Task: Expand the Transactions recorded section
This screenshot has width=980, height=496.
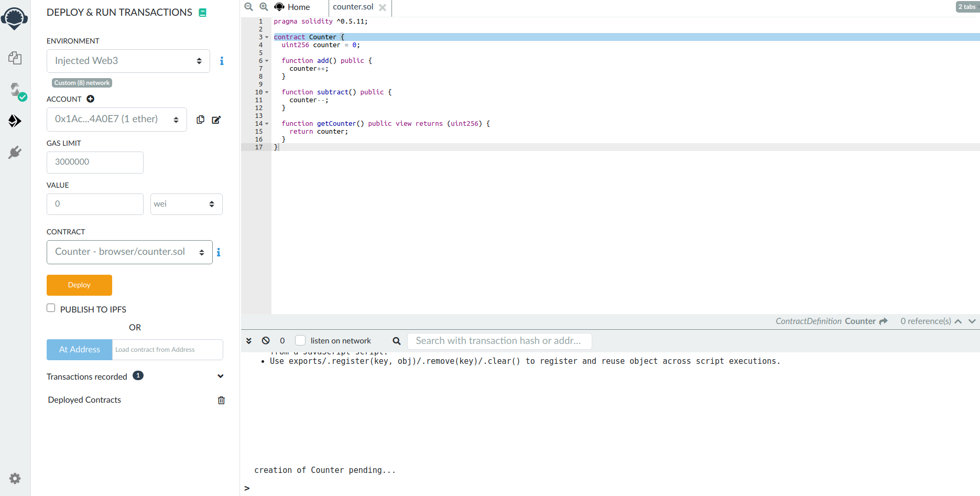Action: 221,376
